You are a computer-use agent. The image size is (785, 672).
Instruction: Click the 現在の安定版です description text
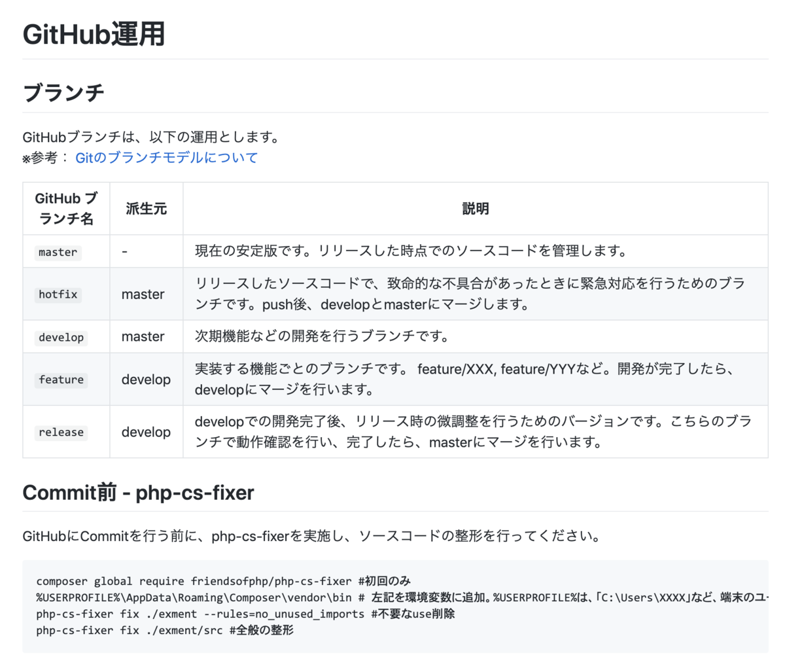pos(411,251)
